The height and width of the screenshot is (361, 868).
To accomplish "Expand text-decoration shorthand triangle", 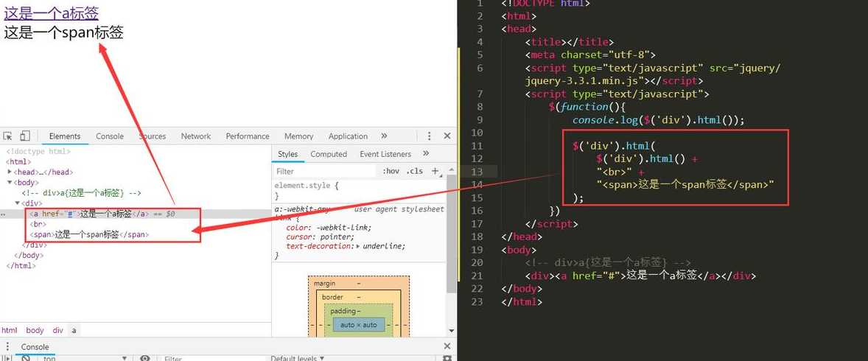I will (358, 246).
